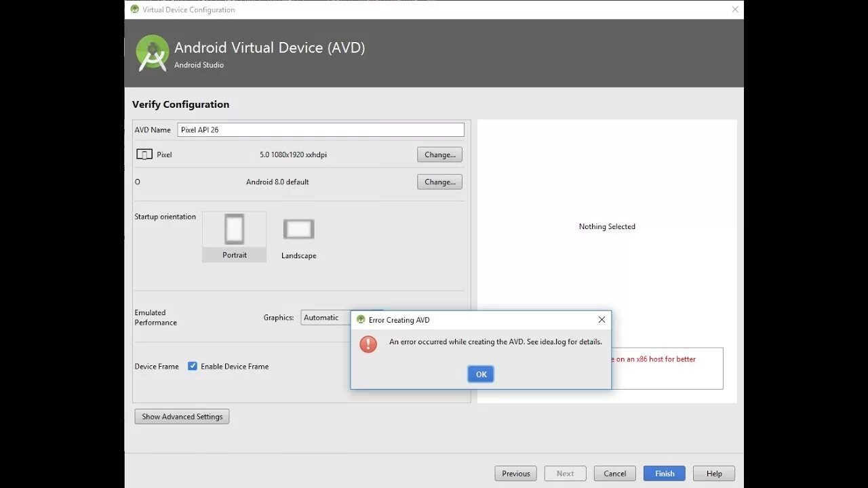
Task: Click the disabled Next button
Action: point(566,474)
